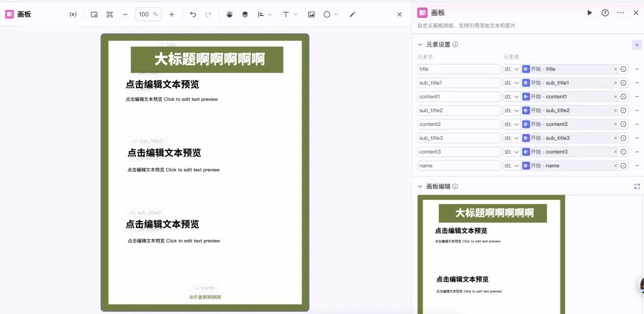Open variable picker for sub_title3 row
Viewport: 644px width, 314px height.
click(624, 138)
